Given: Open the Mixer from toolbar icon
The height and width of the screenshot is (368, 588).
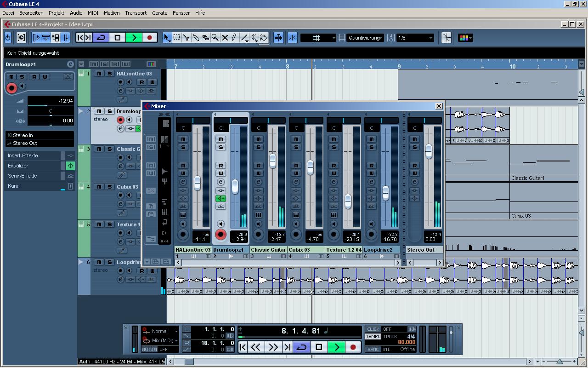Looking at the screenshot, I should click(66, 38).
